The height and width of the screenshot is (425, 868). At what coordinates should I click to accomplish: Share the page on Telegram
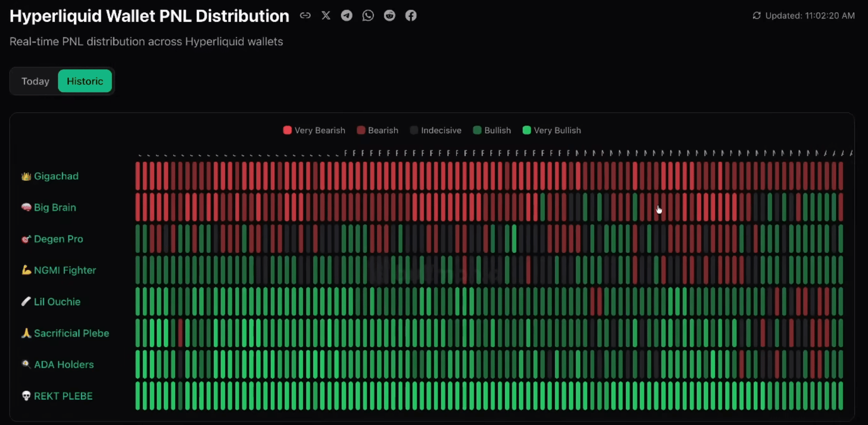[x=347, y=16]
